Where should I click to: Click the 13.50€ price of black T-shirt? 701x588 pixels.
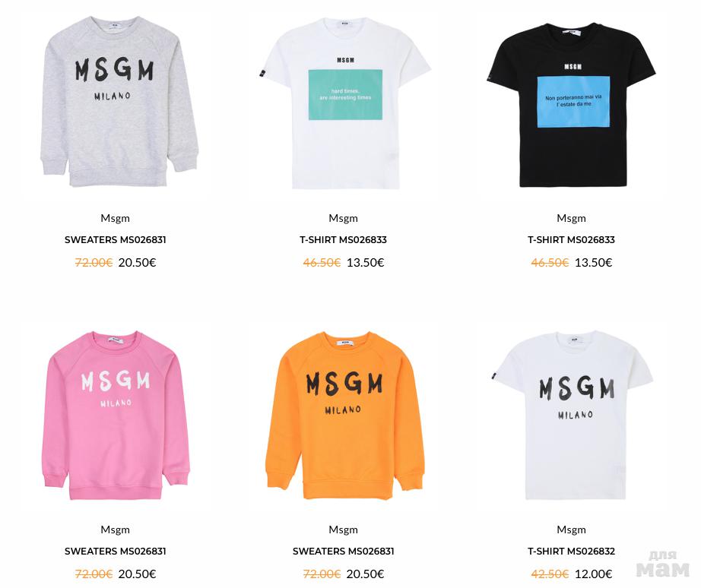pyautogui.click(x=593, y=263)
